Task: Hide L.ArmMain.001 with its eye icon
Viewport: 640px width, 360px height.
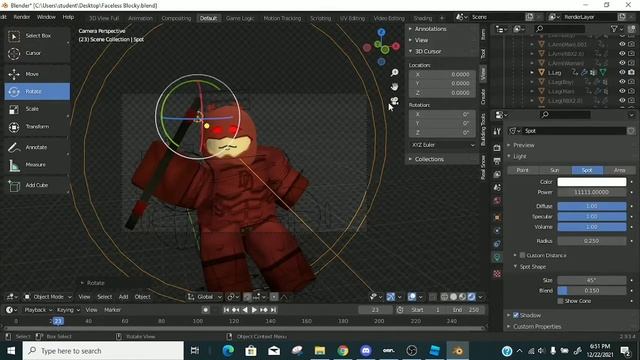Action: coord(622,44)
